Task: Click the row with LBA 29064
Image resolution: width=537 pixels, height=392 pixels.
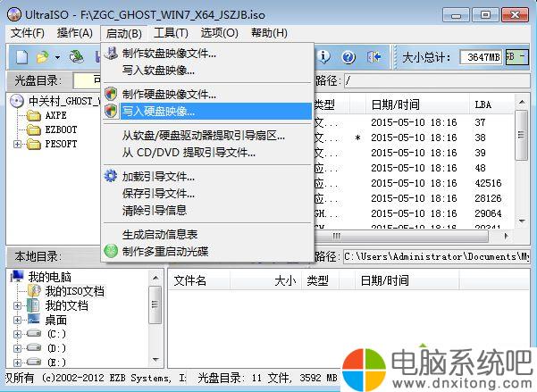Action: pyautogui.click(x=413, y=213)
